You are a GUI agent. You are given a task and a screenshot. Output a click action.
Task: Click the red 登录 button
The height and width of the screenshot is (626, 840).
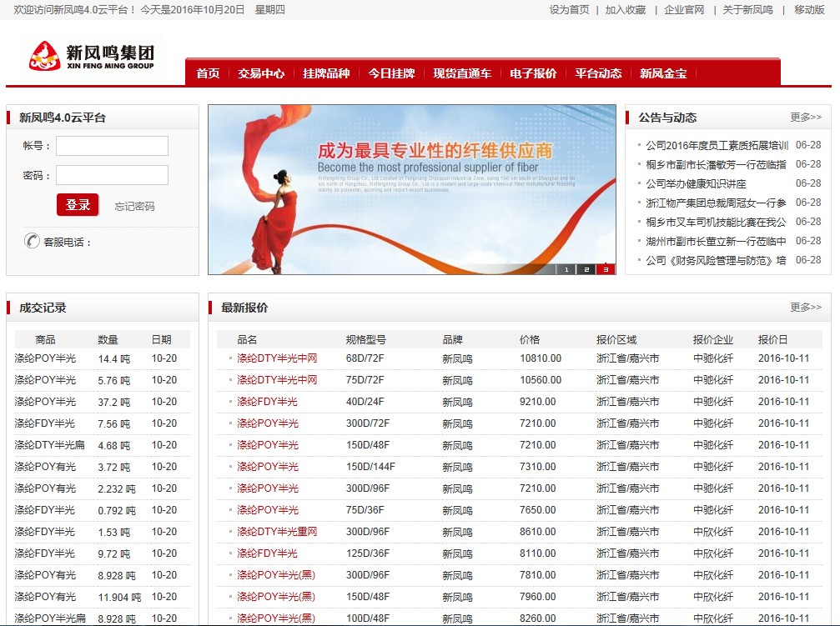click(x=78, y=204)
